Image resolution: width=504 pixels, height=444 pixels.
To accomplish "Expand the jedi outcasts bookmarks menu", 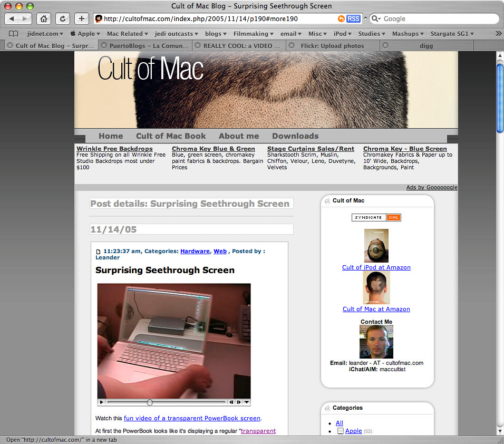I will tap(176, 34).
